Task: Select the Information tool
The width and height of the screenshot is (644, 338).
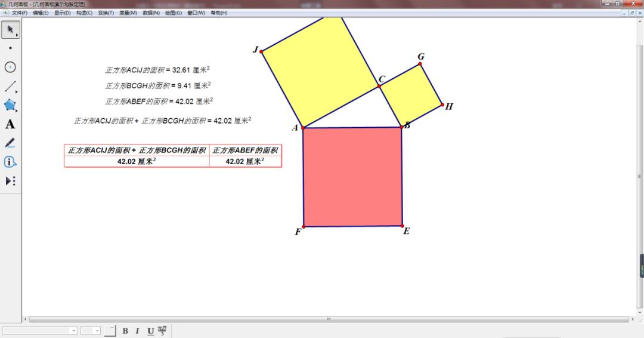Action: click(x=10, y=162)
